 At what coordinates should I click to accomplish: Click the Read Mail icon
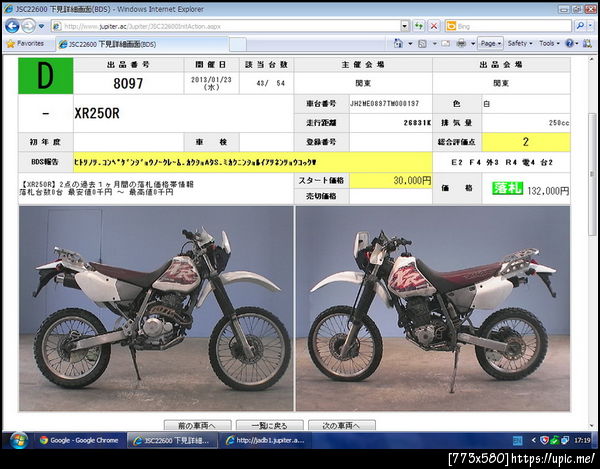coord(445,44)
